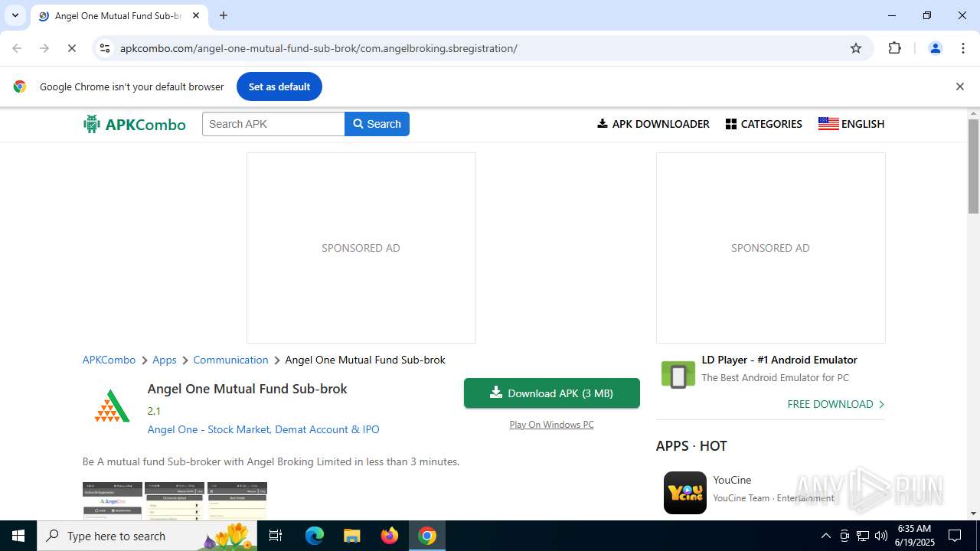Go to the APKCombo home logo
980x551 pixels.
[x=135, y=124]
